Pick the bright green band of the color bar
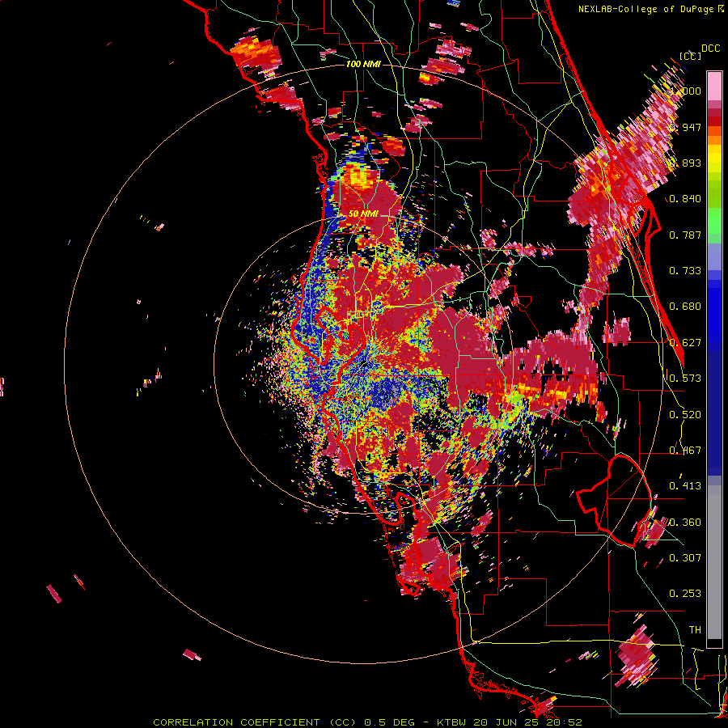The image size is (728, 728). pos(714,221)
